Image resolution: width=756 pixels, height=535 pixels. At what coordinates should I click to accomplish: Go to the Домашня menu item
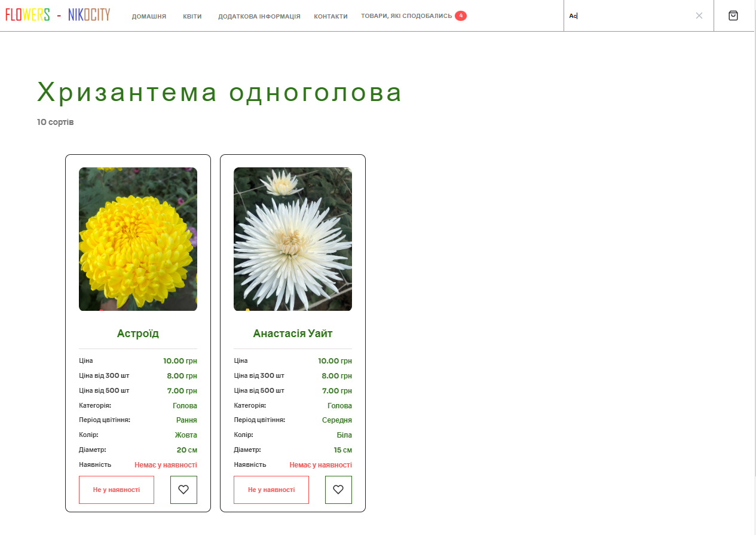click(x=149, y=16)
